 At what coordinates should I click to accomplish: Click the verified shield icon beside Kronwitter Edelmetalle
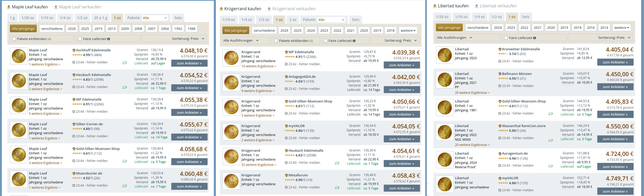coord(500,49)
